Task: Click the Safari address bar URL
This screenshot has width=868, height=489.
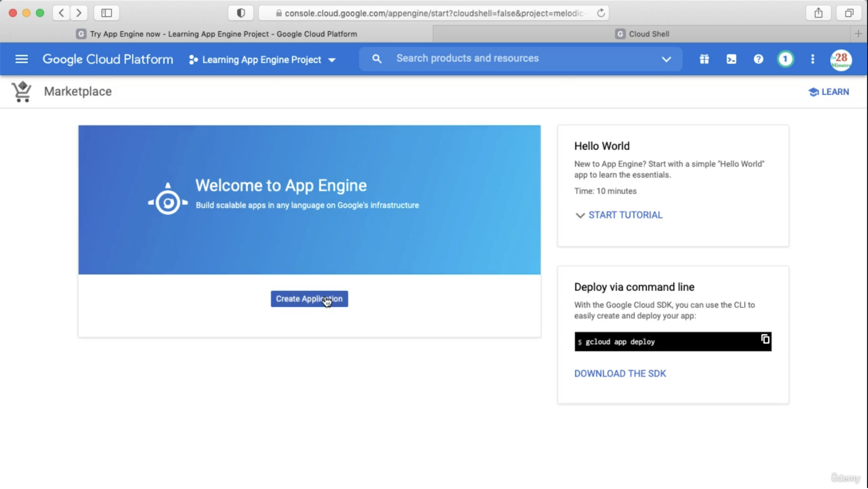Action: click(433, 13)
